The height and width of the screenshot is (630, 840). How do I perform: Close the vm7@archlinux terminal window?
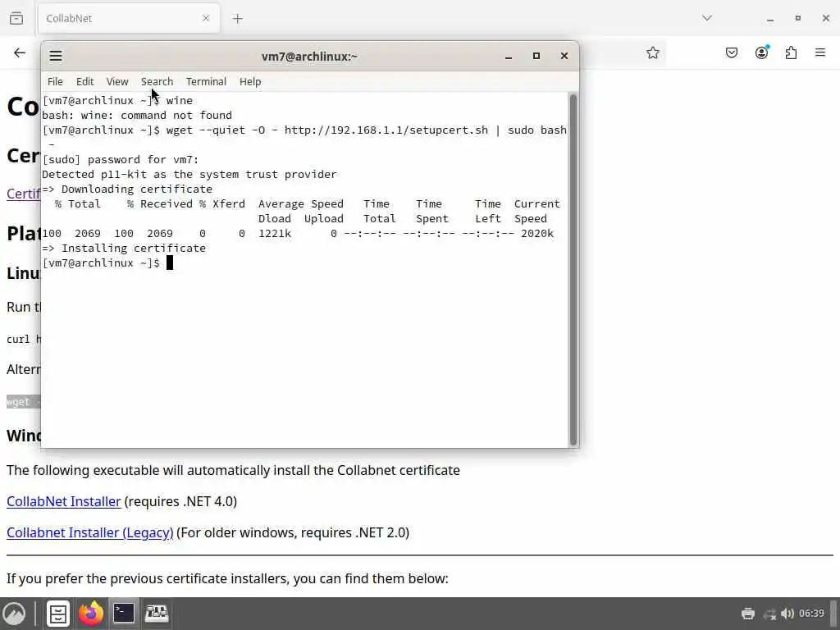(564, 56)
